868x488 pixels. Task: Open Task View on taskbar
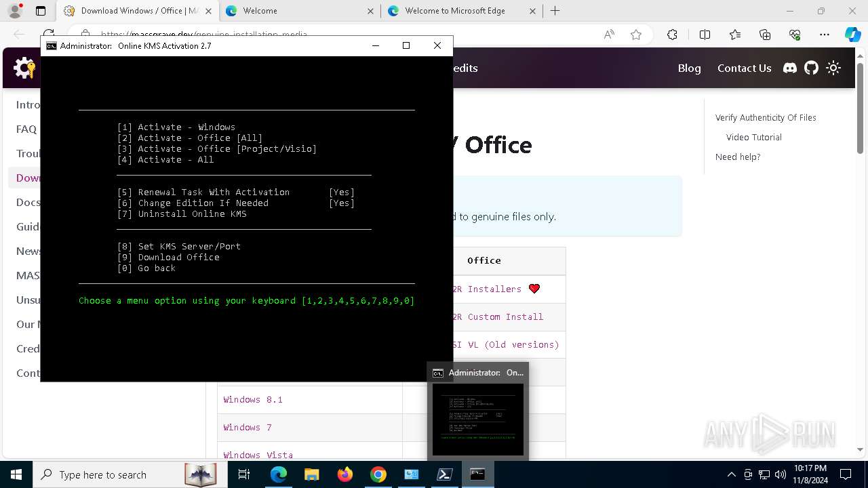click(x=245, y=474)
